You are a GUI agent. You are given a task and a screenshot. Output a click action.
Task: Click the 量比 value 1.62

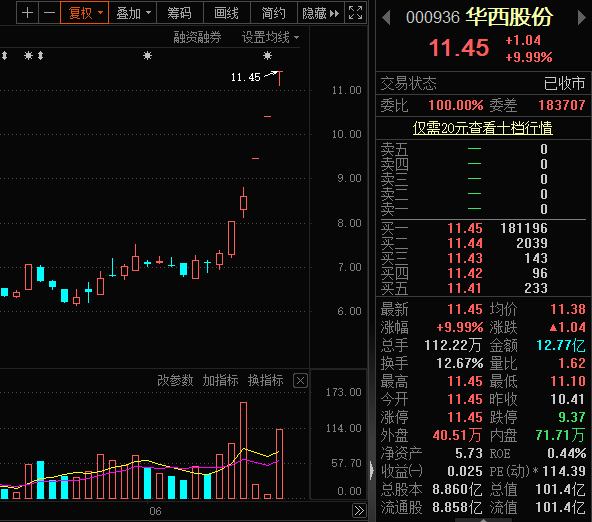click(x=572, y=363)
